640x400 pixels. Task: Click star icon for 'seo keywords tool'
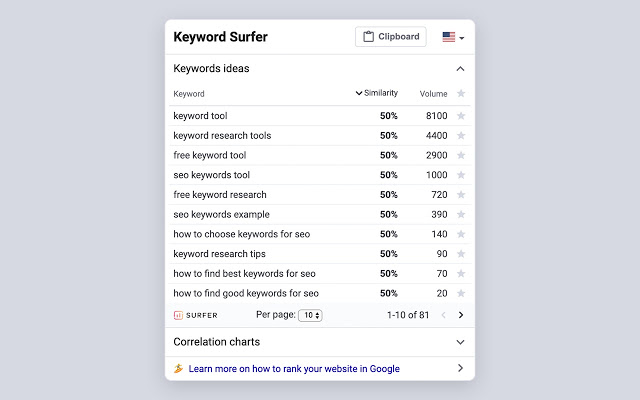click(x=461, y=175)
